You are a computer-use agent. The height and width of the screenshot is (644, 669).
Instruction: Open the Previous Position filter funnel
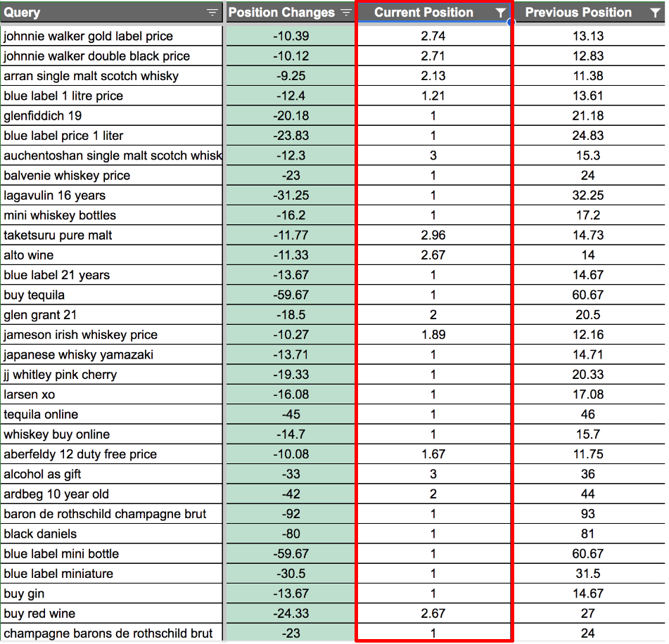click(x=656, y=13)
